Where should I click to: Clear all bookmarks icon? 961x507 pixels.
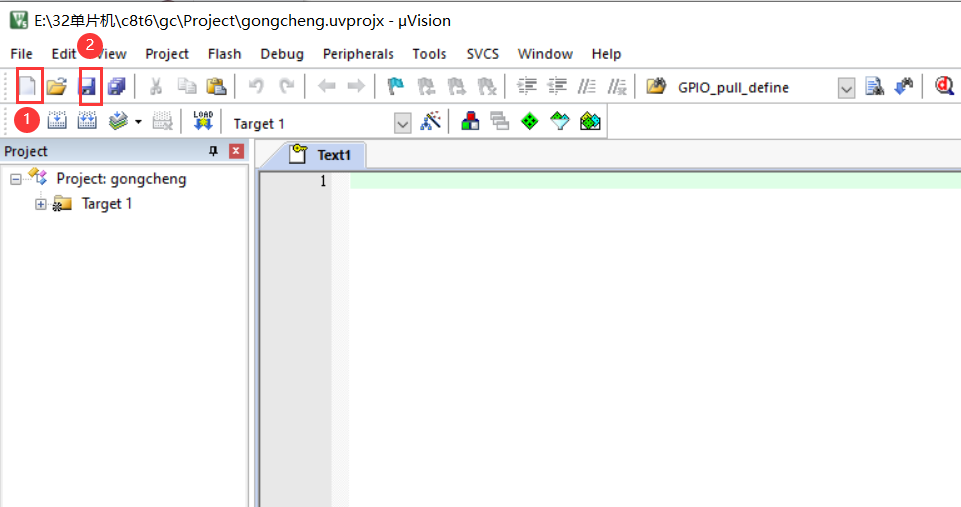coord(487,86)
